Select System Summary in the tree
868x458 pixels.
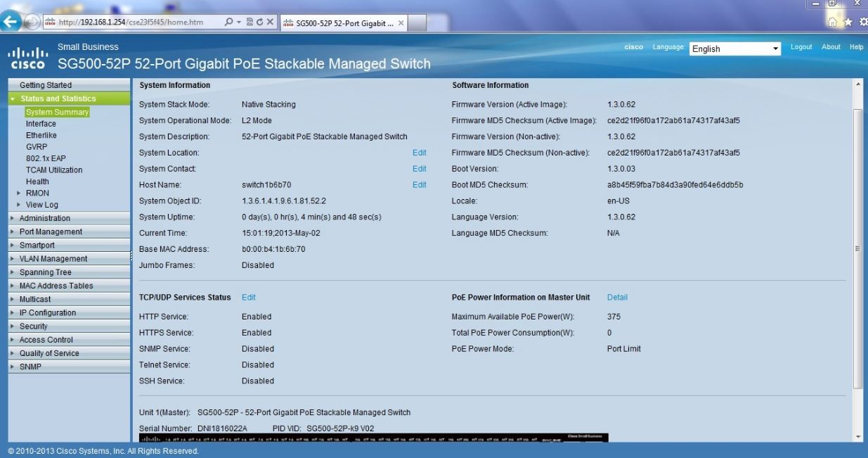(x=57, y=112)
